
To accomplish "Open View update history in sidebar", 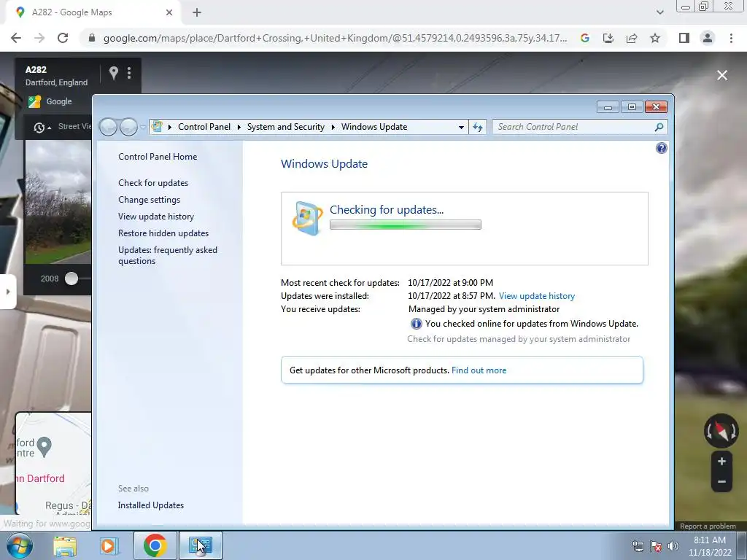I will click(x=156, y=216).
